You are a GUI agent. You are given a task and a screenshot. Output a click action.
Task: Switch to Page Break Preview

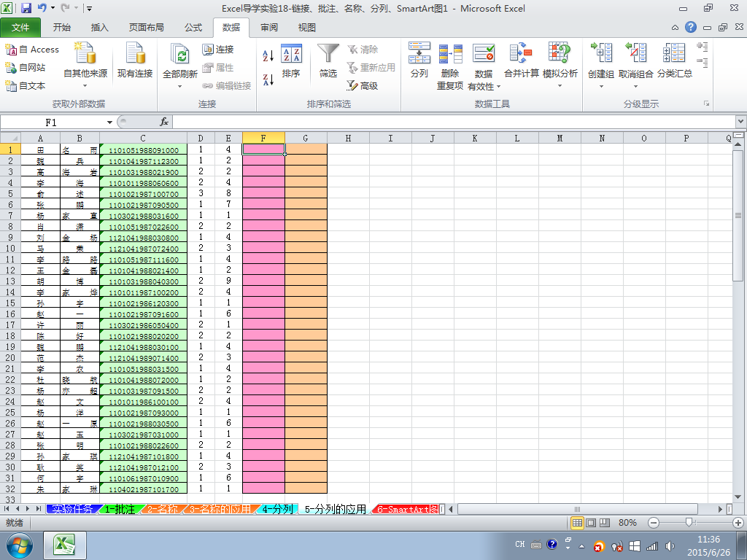coord(605,523)
